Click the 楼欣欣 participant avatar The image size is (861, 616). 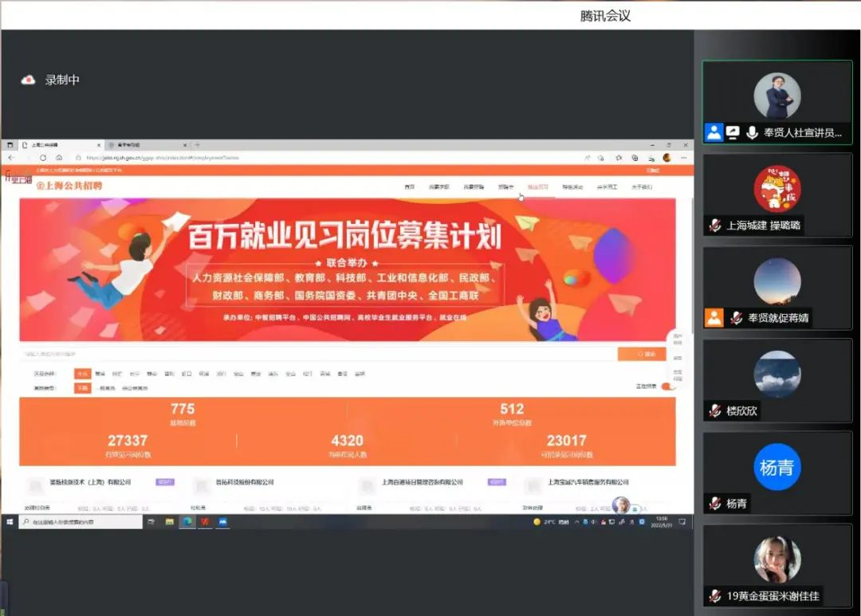click(777, 374)
